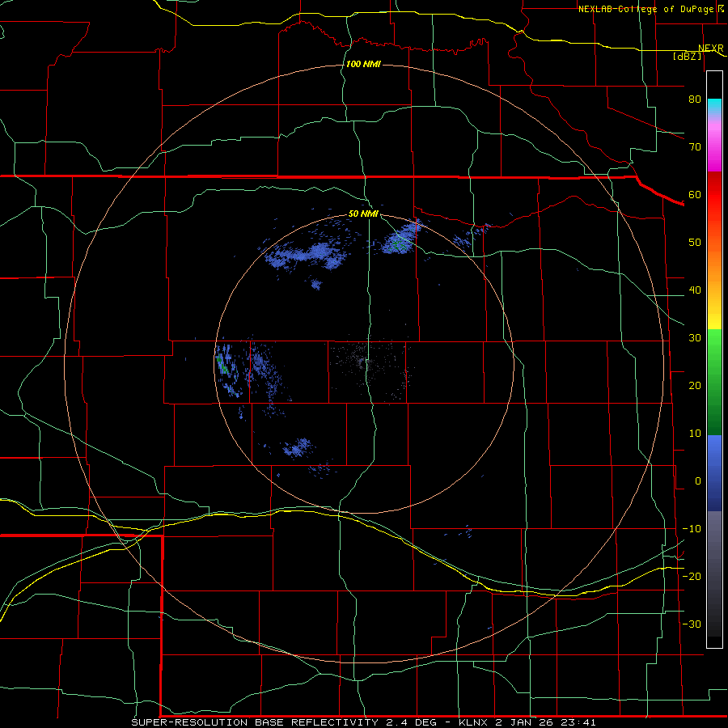Click the 70 value on the dBZ scale

695,147
